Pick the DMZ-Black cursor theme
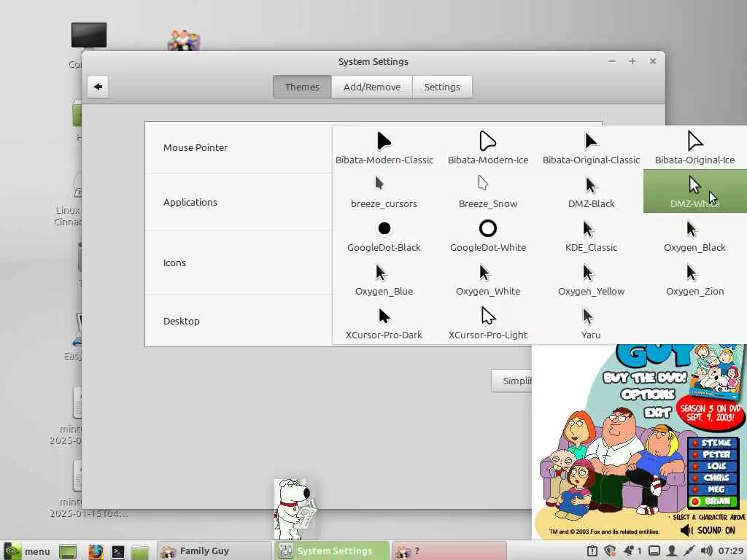Screen dimensions: 747x560 pyautogui.click(x=591, y=192)
